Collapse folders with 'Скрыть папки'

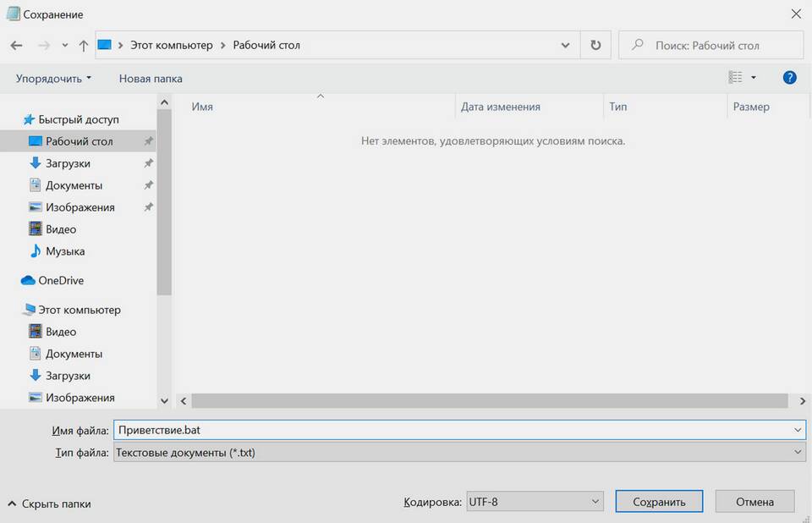coord(50,504)
